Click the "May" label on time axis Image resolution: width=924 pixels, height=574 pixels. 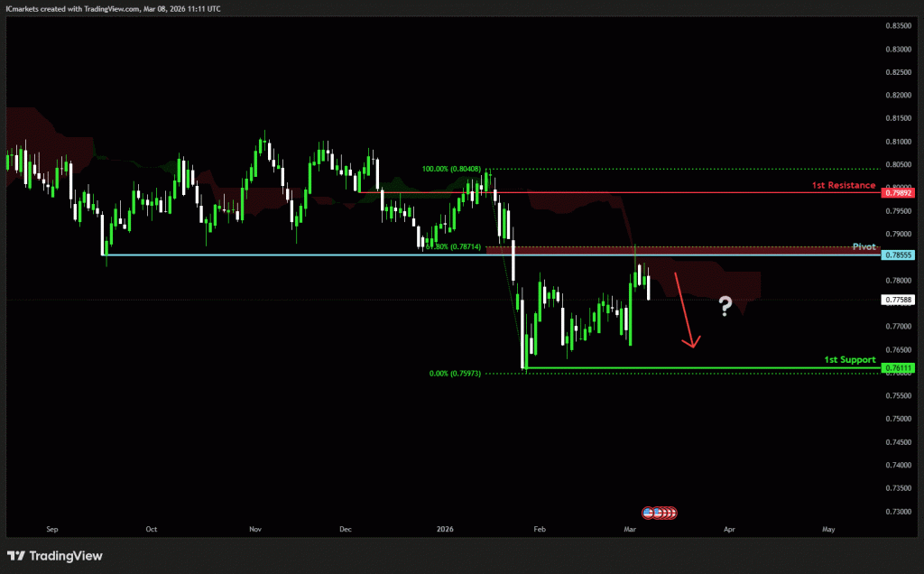(x=827, y=530)
